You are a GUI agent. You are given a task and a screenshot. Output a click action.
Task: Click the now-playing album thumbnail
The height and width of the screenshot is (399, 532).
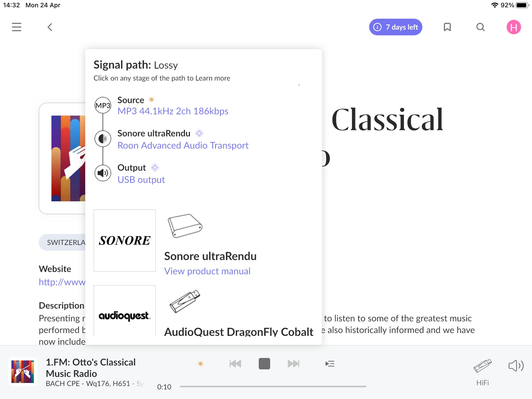(x=23, y=372)
